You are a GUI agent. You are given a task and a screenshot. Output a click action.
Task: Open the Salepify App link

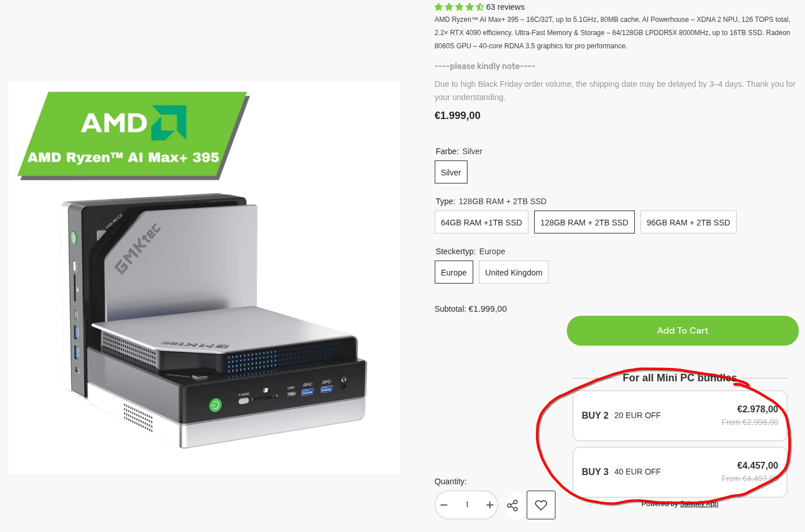pyautogui.click(x=699, y=504)
